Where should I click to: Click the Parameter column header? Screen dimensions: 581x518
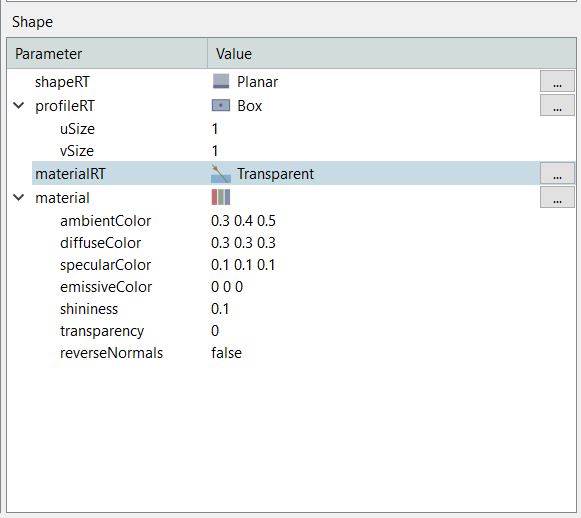(107, 53)
